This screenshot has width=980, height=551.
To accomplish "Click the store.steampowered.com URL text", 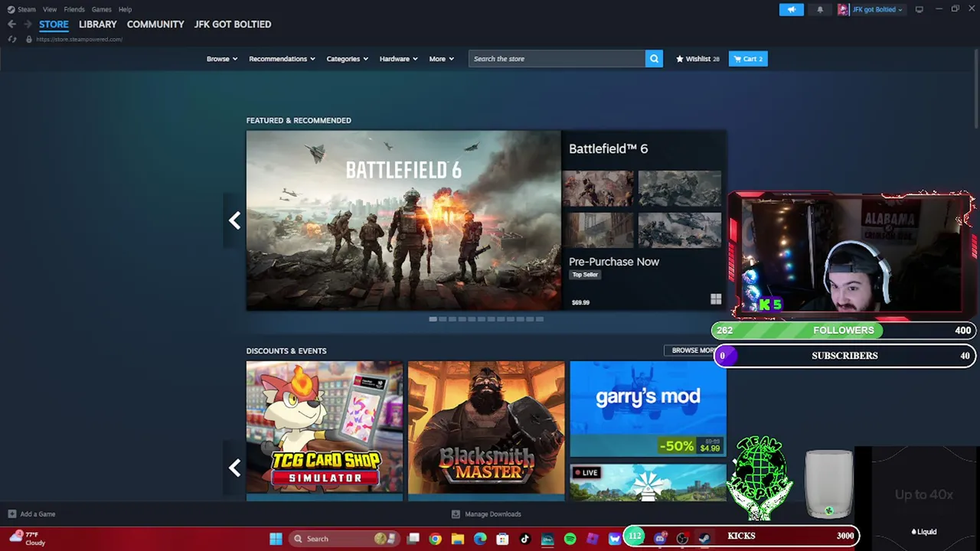I will click(x=79, y=39).
